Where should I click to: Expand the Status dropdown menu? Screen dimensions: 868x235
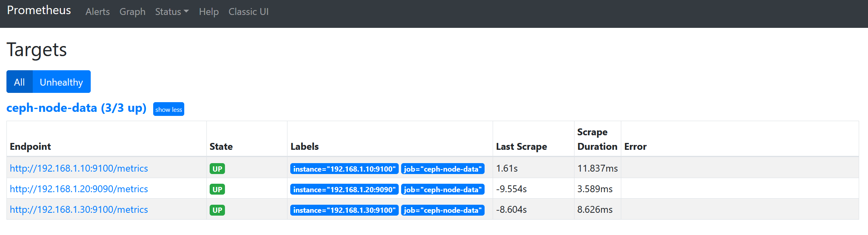172,12
